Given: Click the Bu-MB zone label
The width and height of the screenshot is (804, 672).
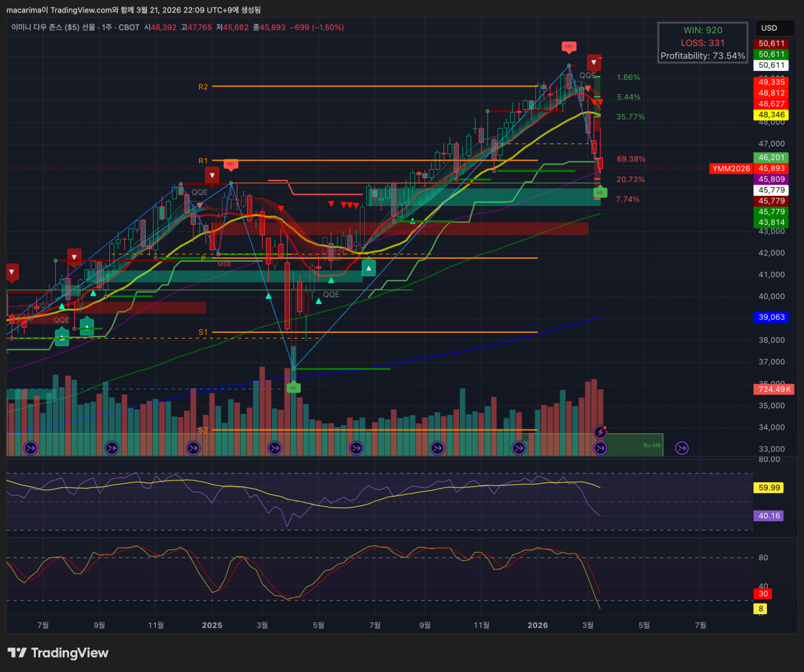Looking at the screenshot, I should click(651, 445).
